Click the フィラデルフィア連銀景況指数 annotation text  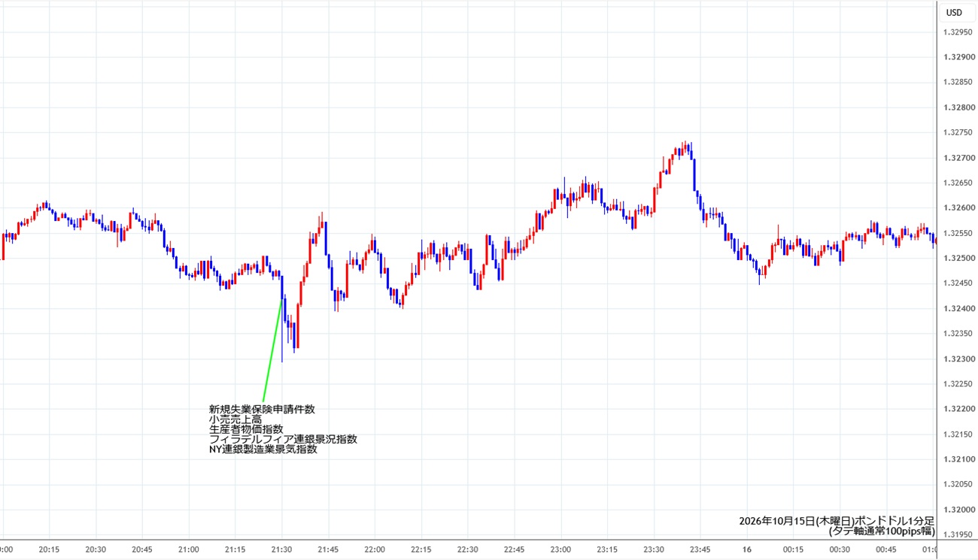[283, 439]
